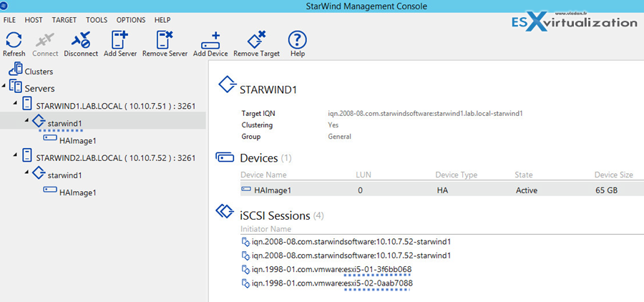The width and height of the screenshot is (644, 302).
Task: Click the STARWIND1 heading target icon
Action: click(x=228, y=84)
